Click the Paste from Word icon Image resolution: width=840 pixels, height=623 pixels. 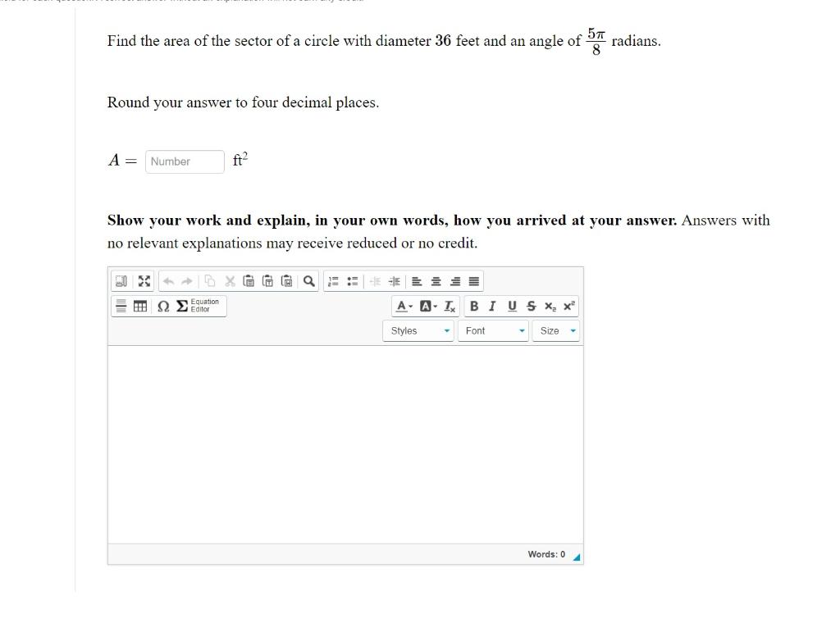[x=286, y=280]
